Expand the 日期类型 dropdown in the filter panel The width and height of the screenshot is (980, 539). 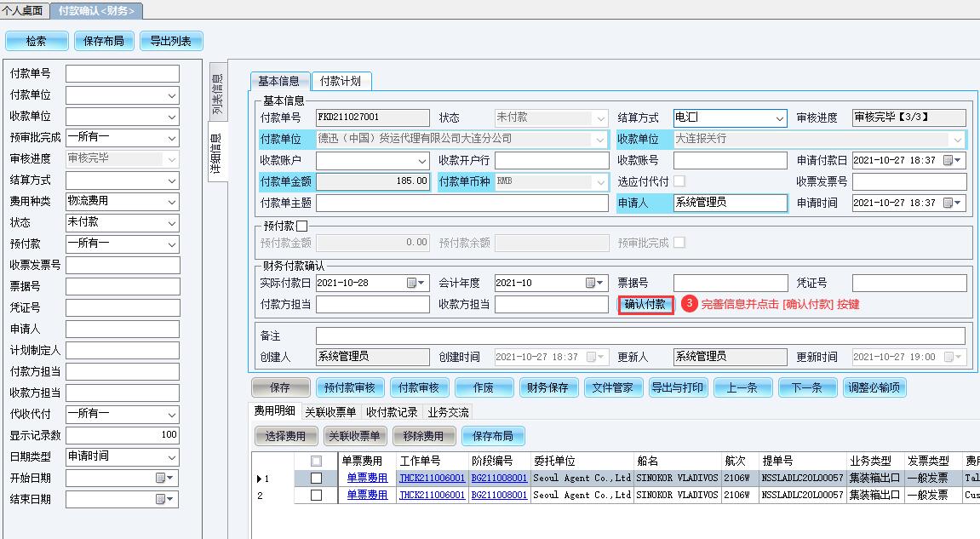171,456
